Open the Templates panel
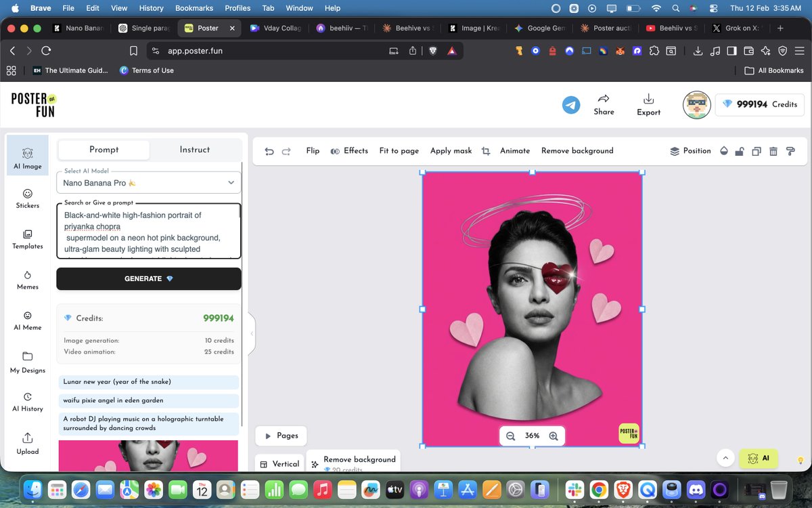 [x=28, y=239]
